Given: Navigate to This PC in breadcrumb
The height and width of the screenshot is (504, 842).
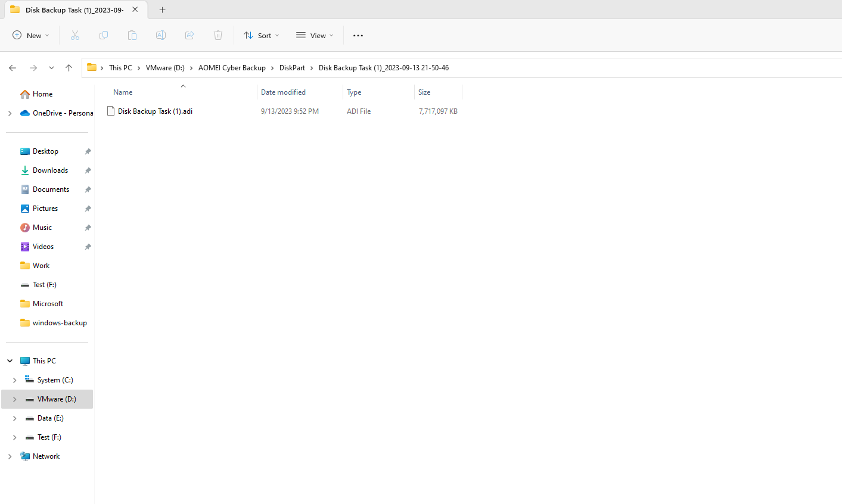Looking at the screenshot, I should tap(120, 68).
